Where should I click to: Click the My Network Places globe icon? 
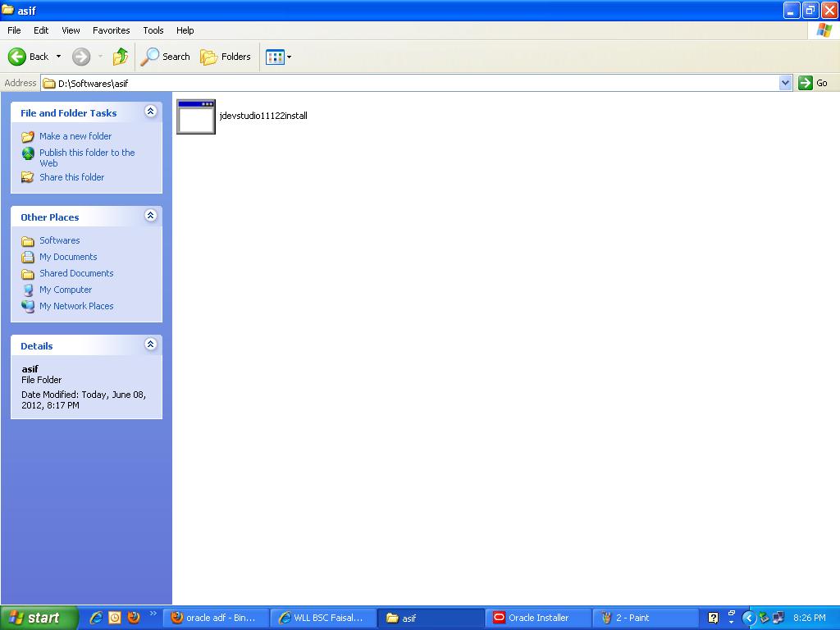28,307
